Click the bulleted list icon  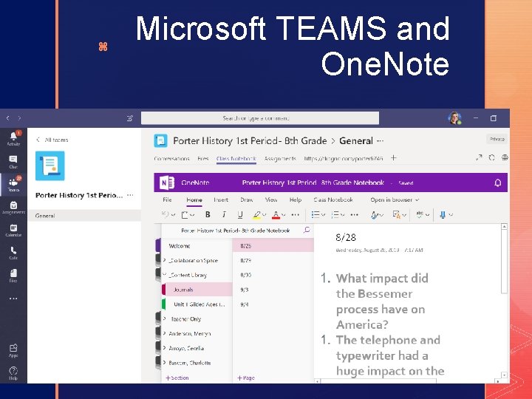(x=316, y=214)
